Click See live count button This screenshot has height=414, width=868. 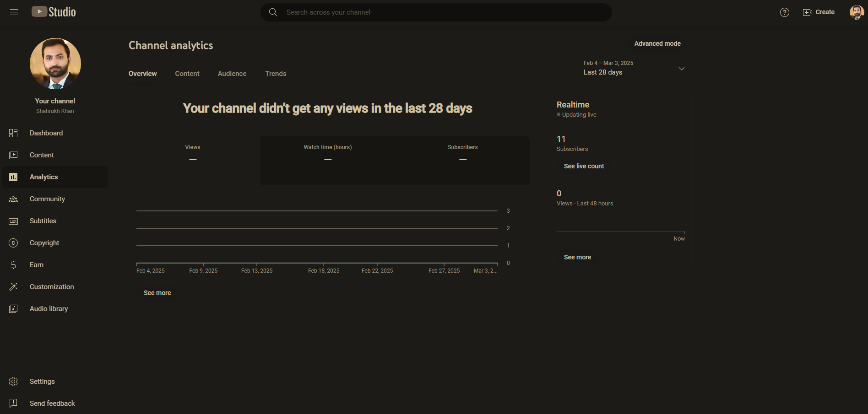pyautogui.click(x=584, y=166)
